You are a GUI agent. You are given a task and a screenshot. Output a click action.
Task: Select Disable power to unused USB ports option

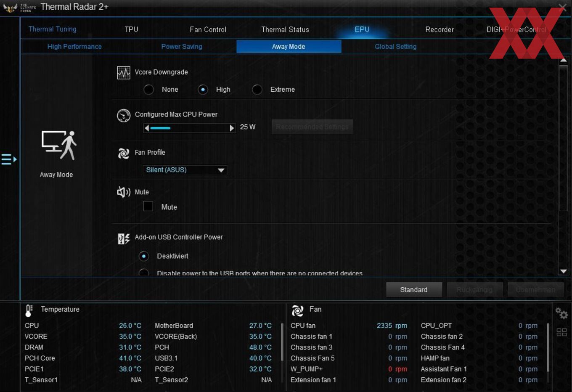pyautogui.click(x=144, y=273)
